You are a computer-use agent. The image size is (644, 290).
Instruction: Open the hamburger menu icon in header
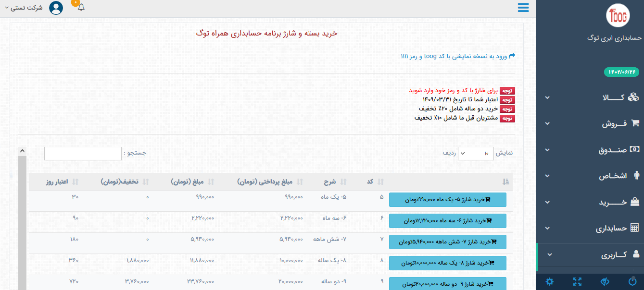[523, 8]
